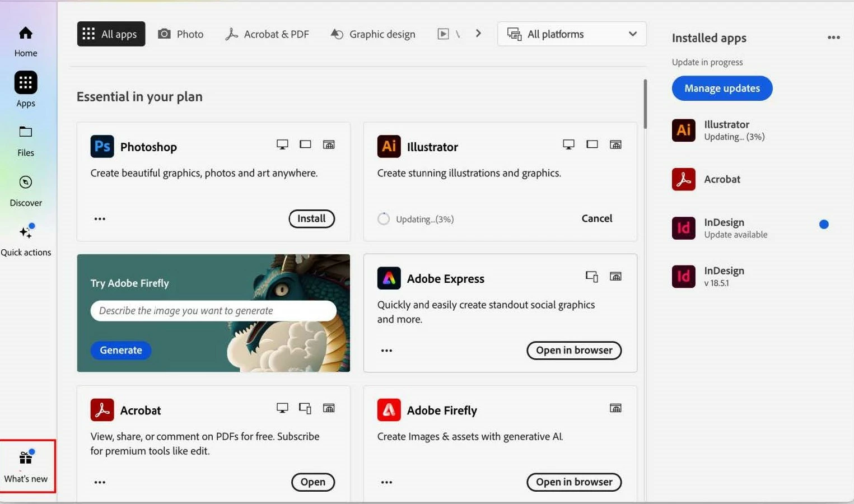Switch to the Photo tab
Viewport: 854px width, 504px height.
[180, 34]
